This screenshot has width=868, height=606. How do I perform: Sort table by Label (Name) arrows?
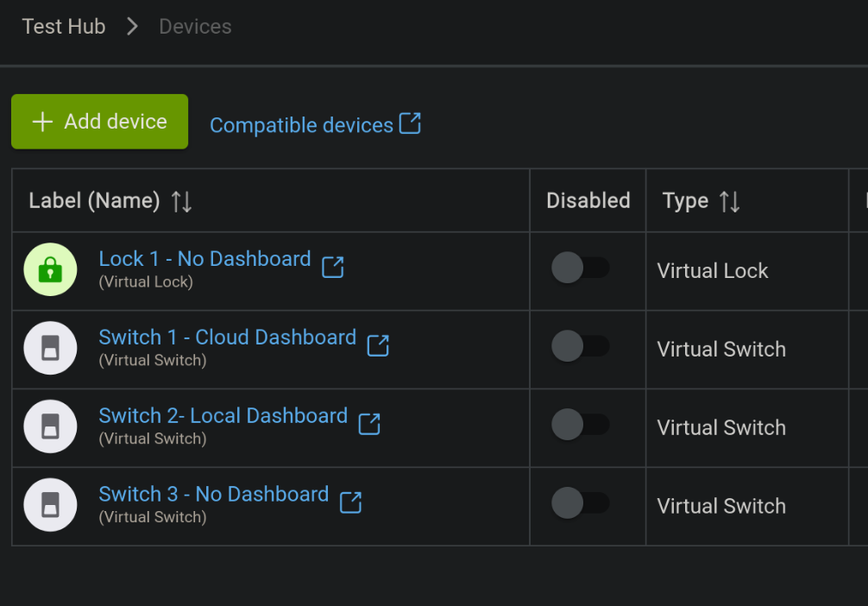tap(181, 201)
